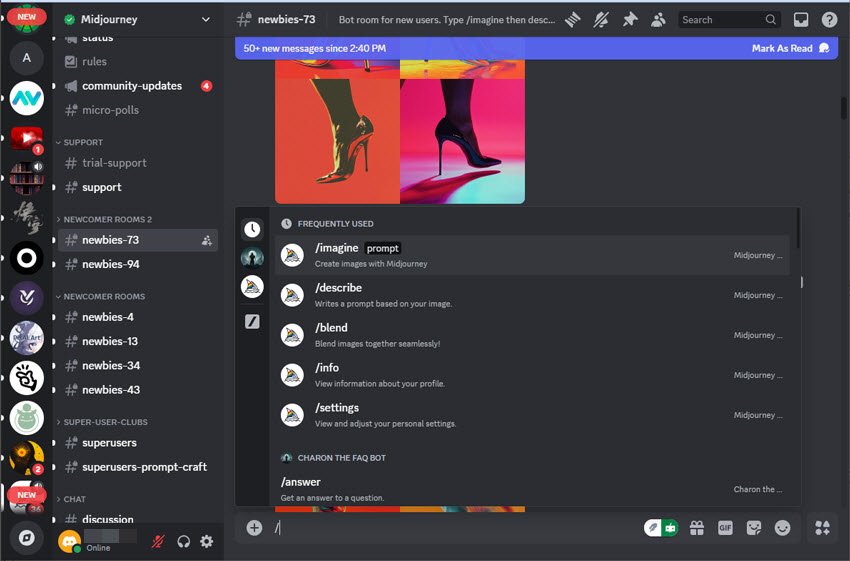Viewport: 850px width, 561px height.
Task: Toggle microphone mute in user panel
Action: click(158, 541)
